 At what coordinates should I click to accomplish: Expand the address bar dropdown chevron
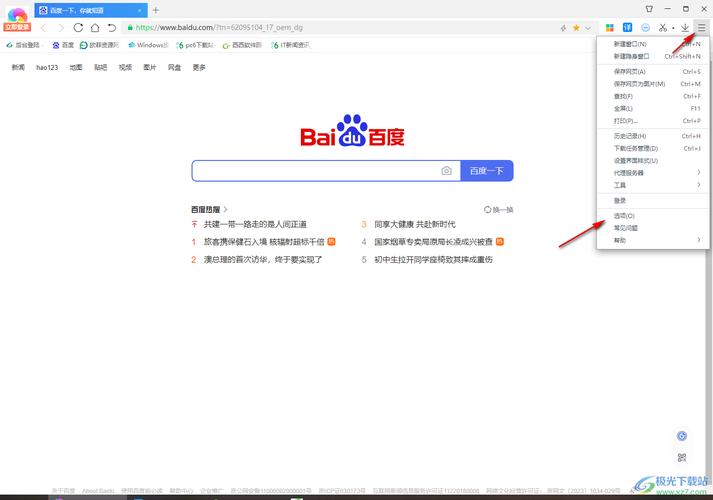click(x=588, y=28)
